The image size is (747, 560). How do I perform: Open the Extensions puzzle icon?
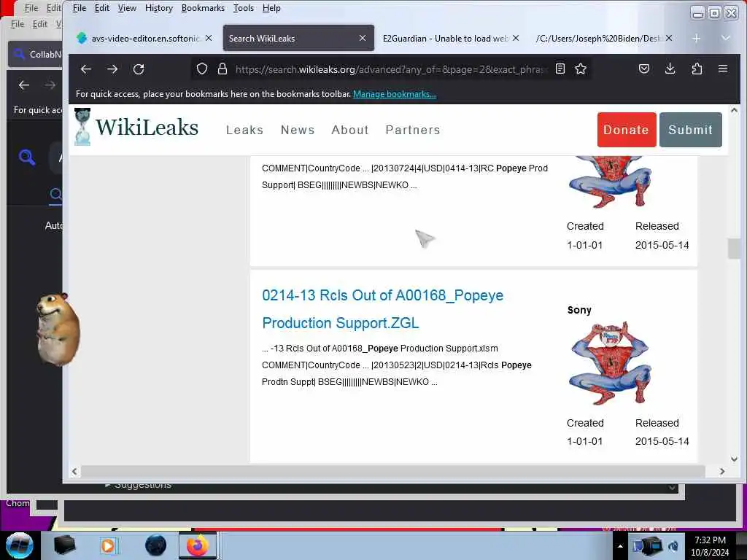coord(697,69)
